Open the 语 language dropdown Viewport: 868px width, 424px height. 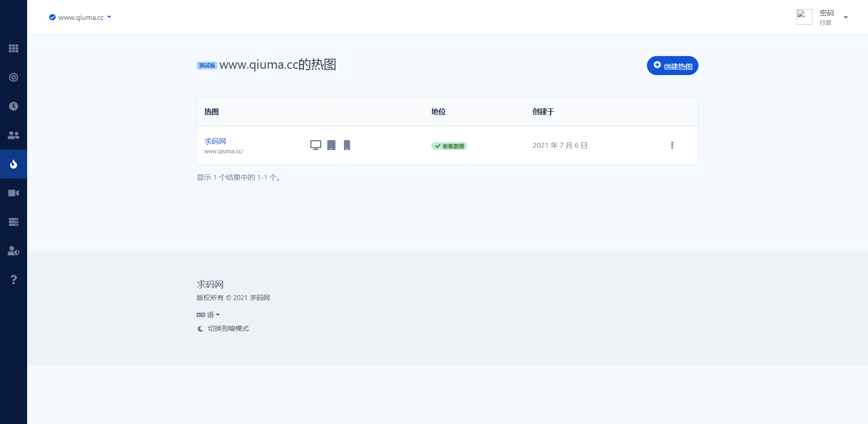pos(208,315)
